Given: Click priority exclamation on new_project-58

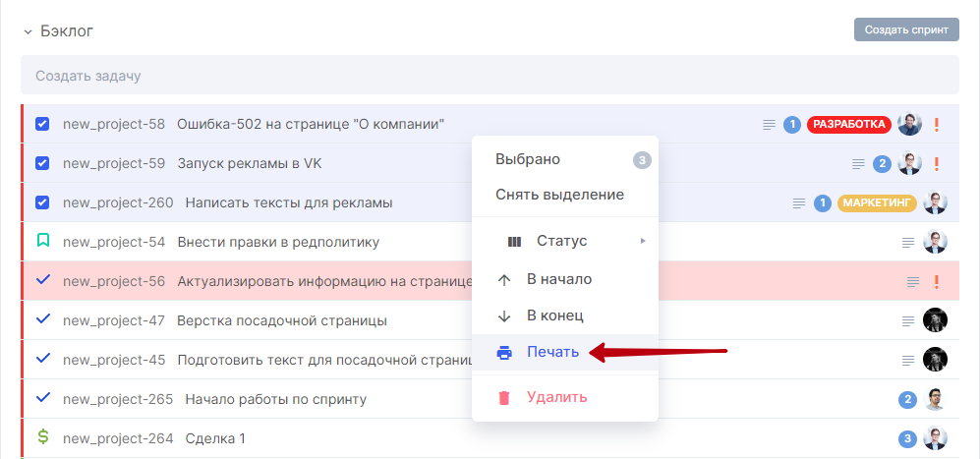Looking at the screenshot, I should [936, 125].
